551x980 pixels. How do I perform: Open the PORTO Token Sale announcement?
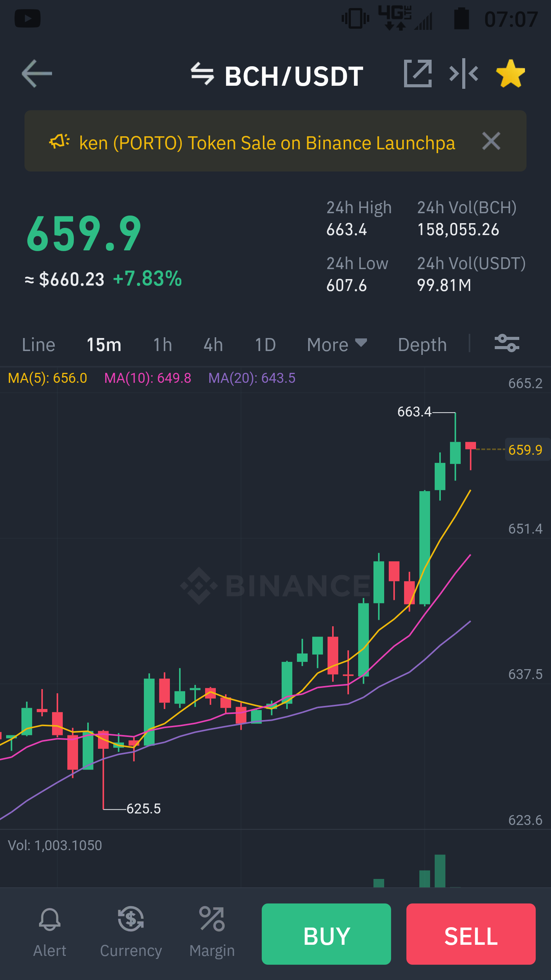point(267,143)
